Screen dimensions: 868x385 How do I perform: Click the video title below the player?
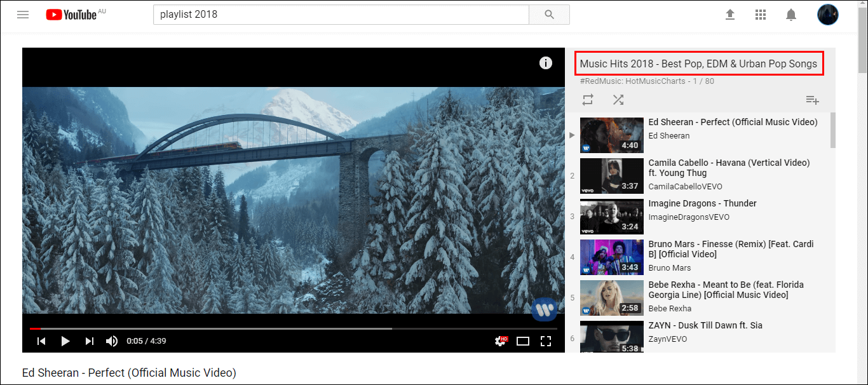coord(129,373)
